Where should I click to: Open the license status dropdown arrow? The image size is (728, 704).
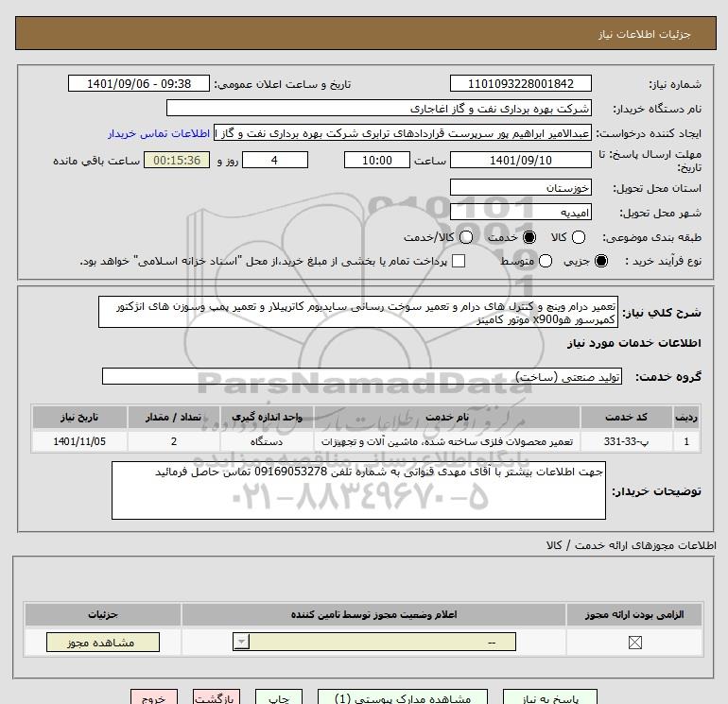[x=241, y=643]
